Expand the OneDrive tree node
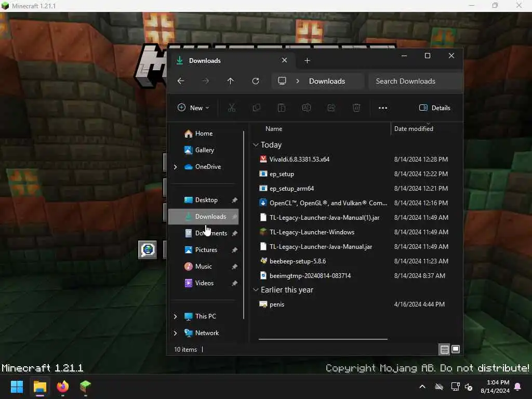 coord(176,167)
